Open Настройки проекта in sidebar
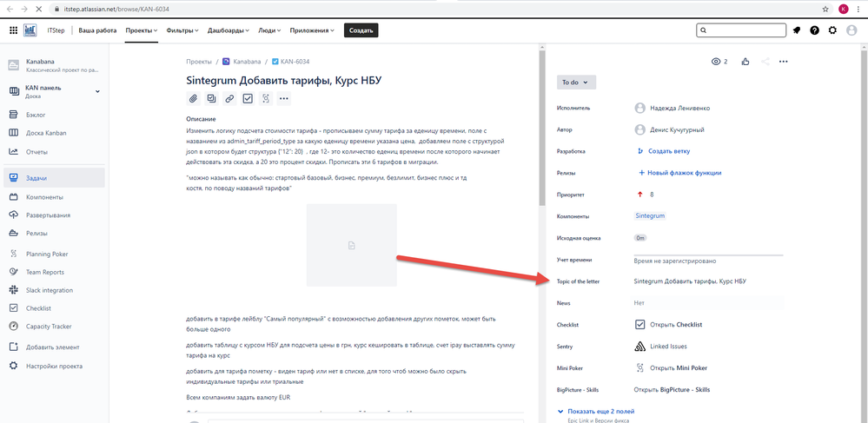Image resolution: width=868 pixels, height=423 pixels. pyautogui.click(x=53, y=366)
